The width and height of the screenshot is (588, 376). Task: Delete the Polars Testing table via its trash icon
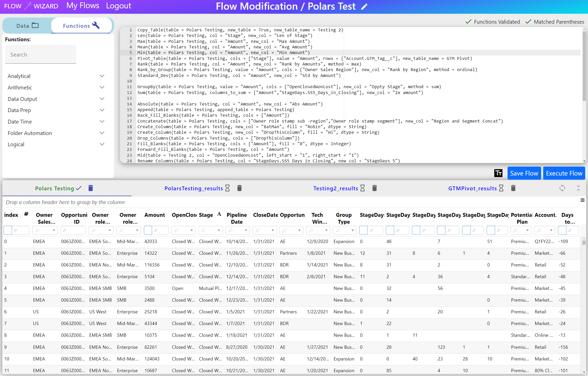[91, 188]
